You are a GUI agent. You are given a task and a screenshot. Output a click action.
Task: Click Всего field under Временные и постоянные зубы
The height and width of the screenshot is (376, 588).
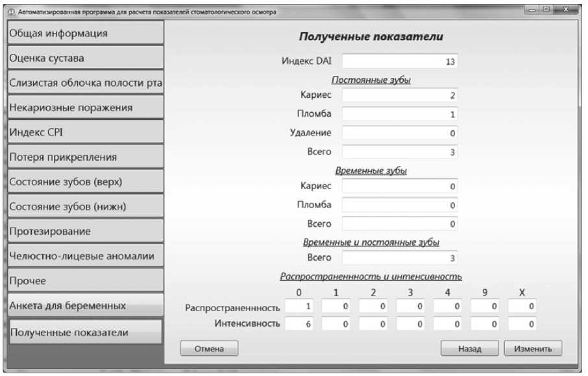coord(400,257)
